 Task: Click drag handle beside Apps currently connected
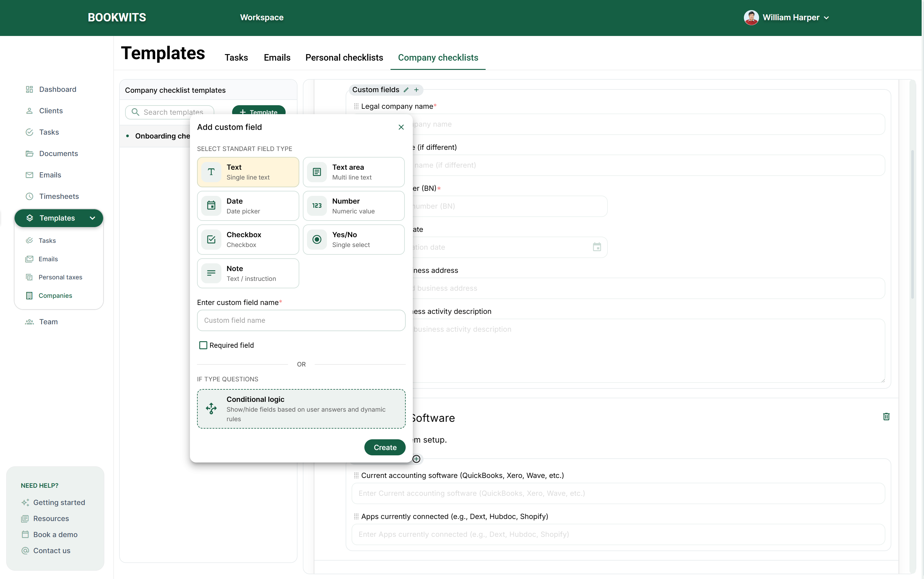356,516
